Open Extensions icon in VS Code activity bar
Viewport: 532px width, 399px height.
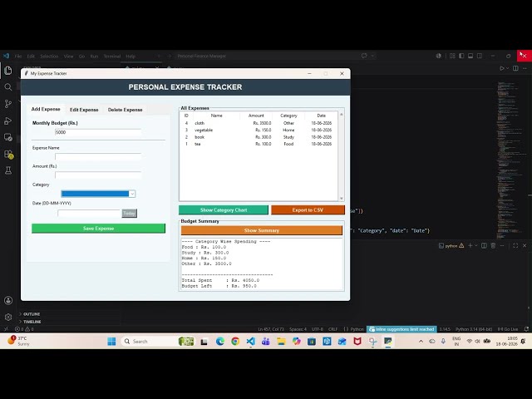coord(8,155)
